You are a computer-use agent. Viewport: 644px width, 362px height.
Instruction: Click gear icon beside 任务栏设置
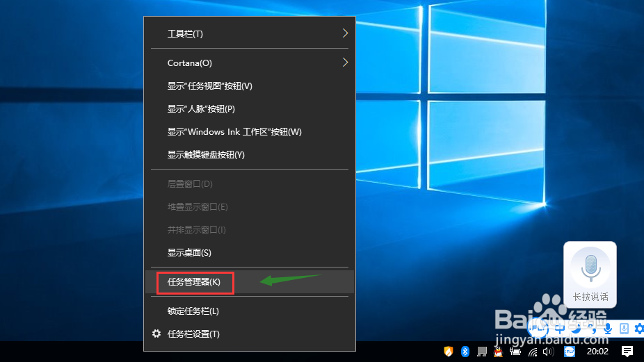pos(156,334)
